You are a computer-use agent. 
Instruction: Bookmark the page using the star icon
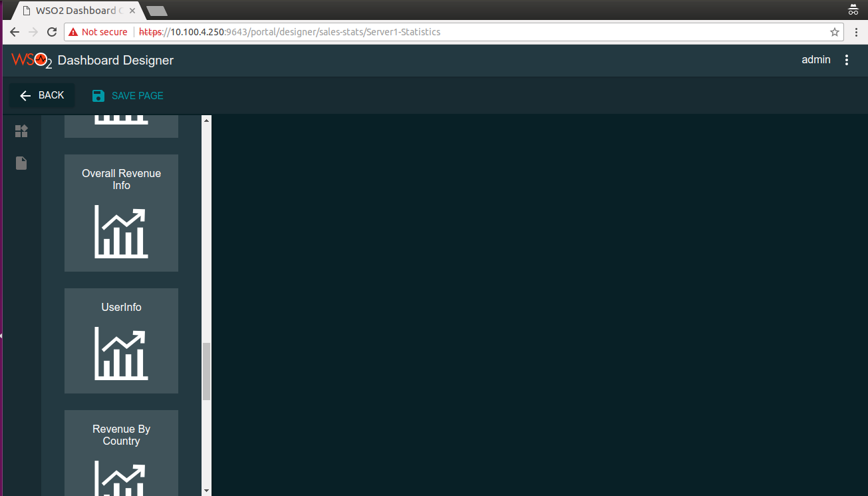pyautogui.click(x=835, y=31)
